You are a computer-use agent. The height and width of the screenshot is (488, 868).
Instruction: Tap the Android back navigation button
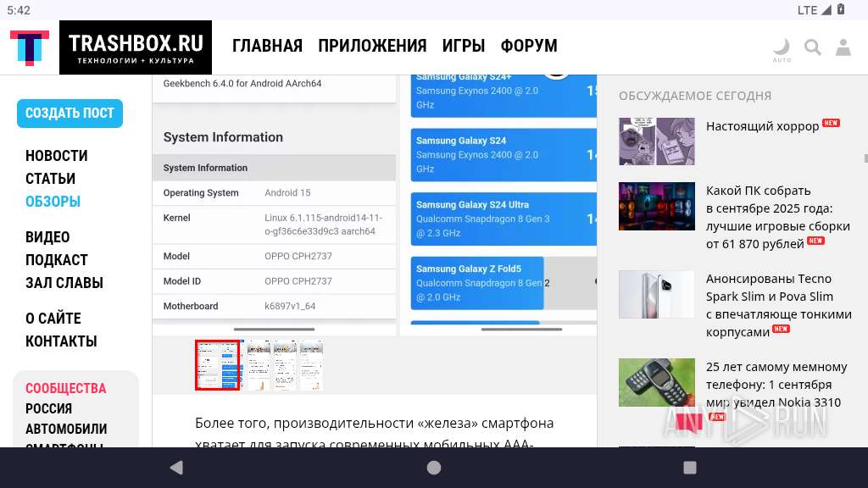(176, 468)
